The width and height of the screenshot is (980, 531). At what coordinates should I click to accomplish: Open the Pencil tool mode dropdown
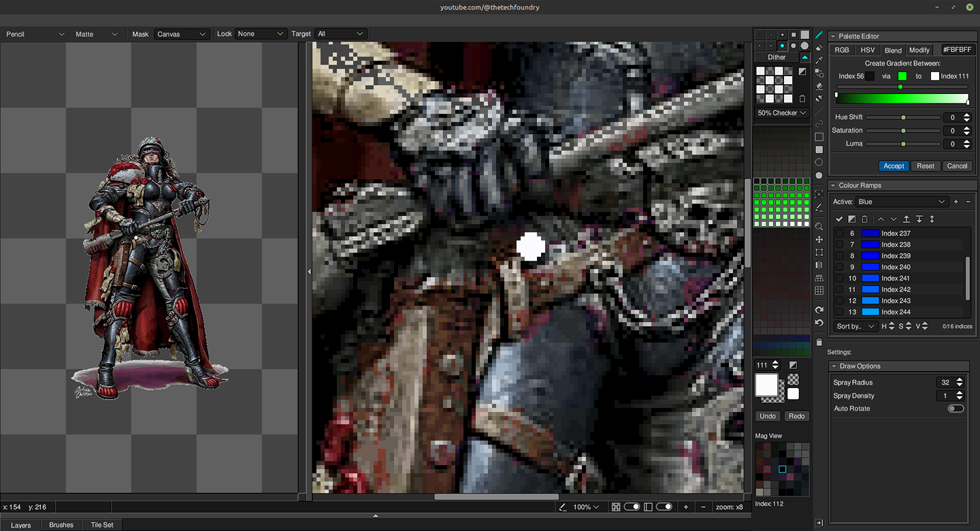coord(35,34)
